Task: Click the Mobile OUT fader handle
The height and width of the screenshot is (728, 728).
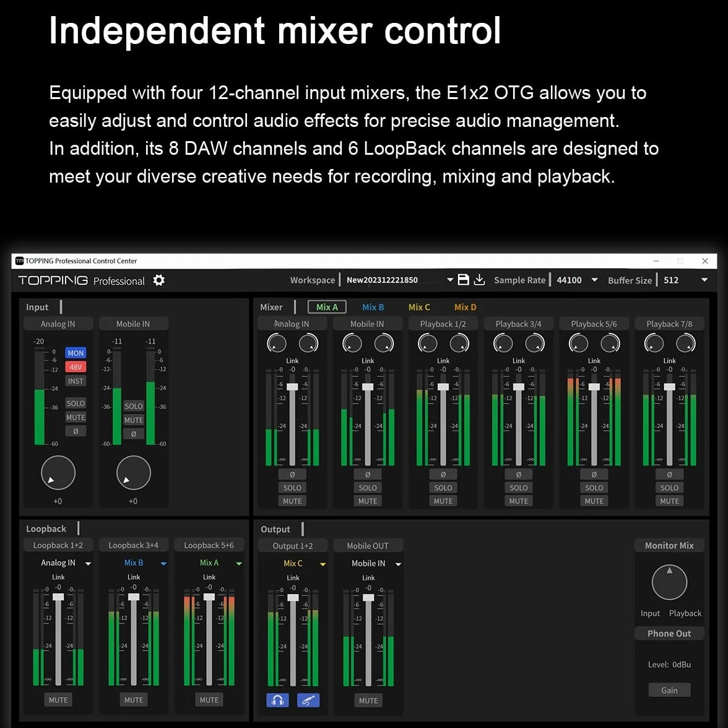Action: coord(368,597)
